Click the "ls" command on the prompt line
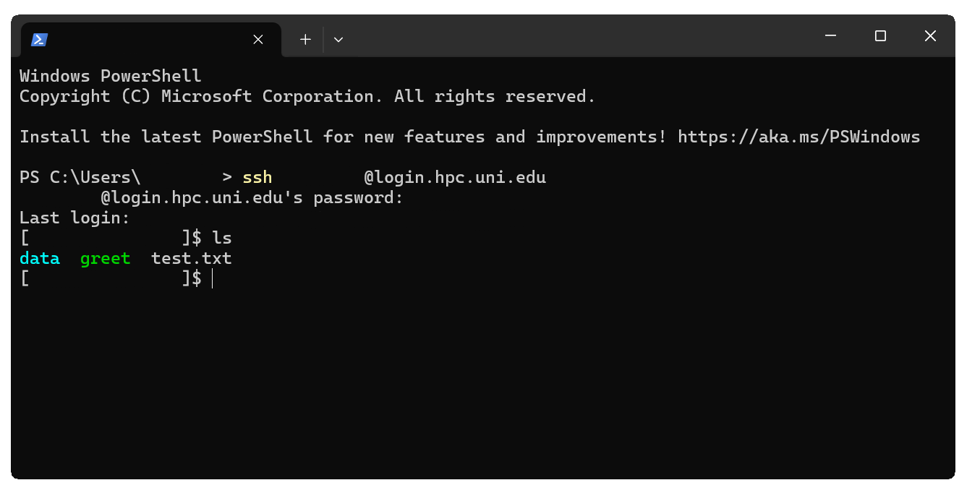Image resolution: width=980 pixels, height=501 pixels. 222,238
